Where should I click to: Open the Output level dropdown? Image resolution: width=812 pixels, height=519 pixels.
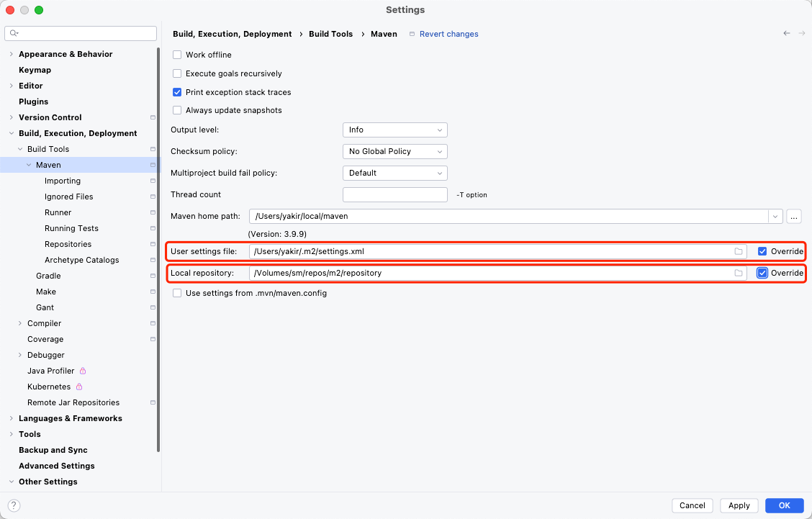point(394,130)
